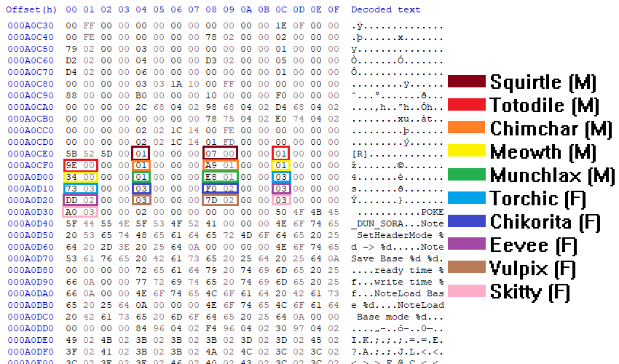This screenshot has width=619, height=364.
Task: Select the 'Chimchar (M)' legend label
Action: 551,129
